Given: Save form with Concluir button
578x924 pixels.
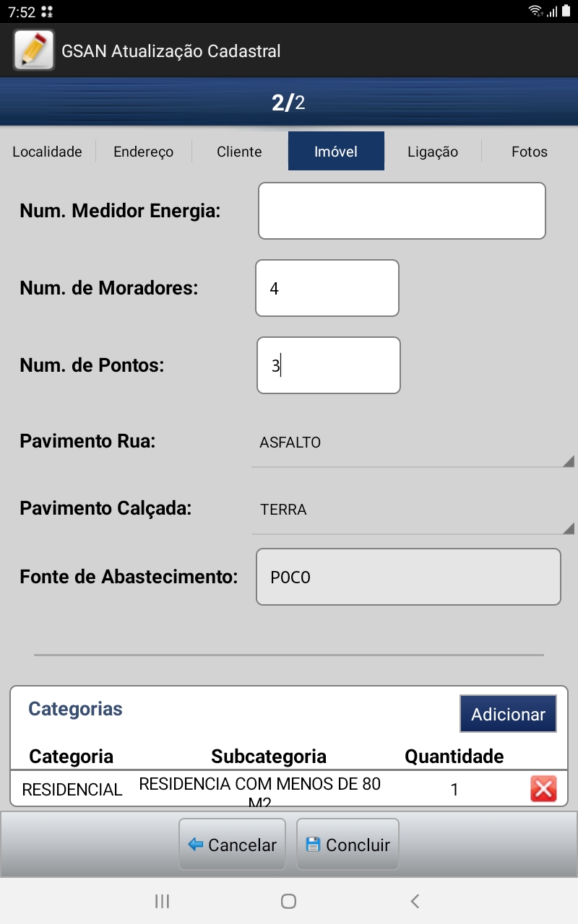Looking at the screenshot, I should (348, 845).
